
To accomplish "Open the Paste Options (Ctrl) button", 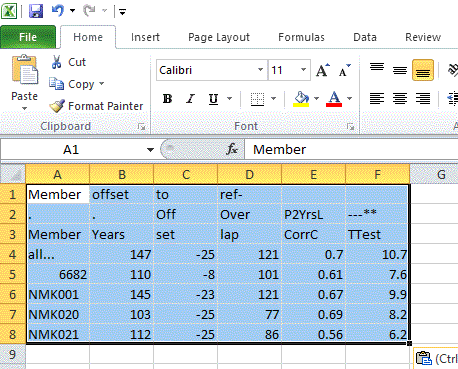I will (436, 358).
